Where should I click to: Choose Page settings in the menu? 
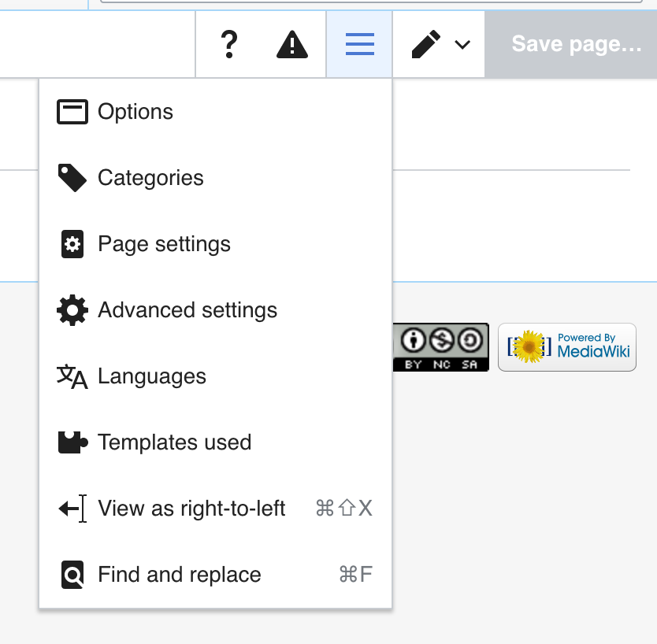(x=164, y=244)
